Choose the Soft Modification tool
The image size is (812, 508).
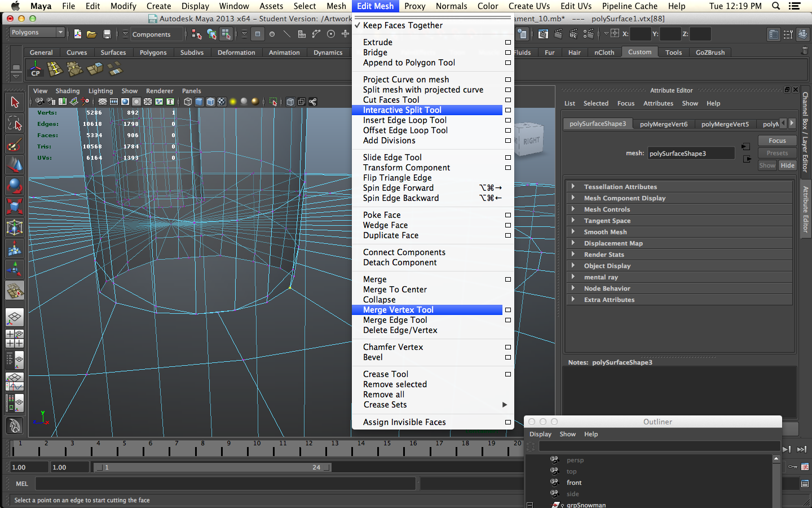15,248
